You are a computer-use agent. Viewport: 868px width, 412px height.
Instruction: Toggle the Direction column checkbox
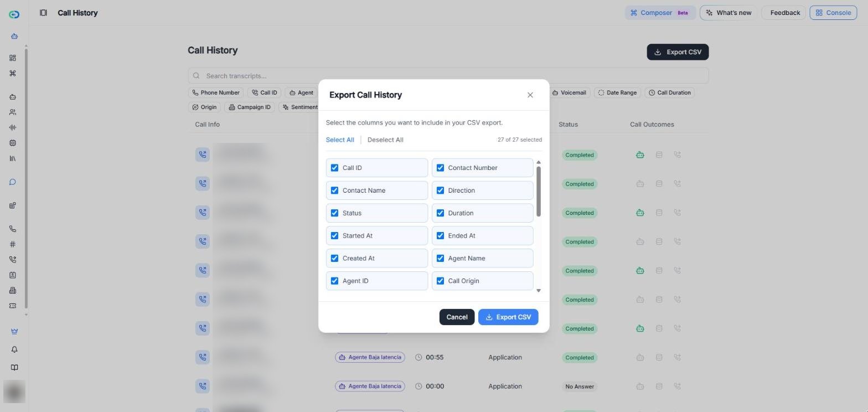point(440,190)
